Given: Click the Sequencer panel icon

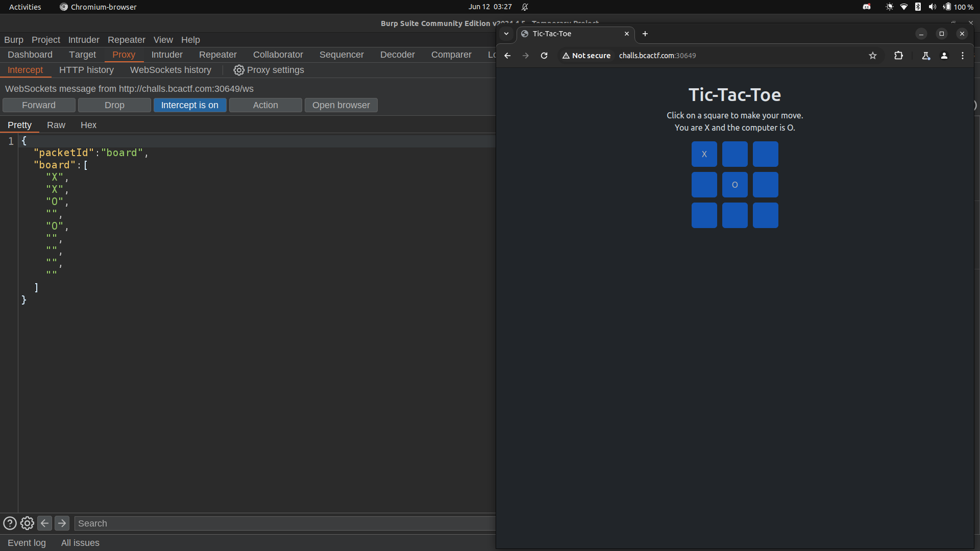Looking at the screenshot, I should click(x=341, y=55).
